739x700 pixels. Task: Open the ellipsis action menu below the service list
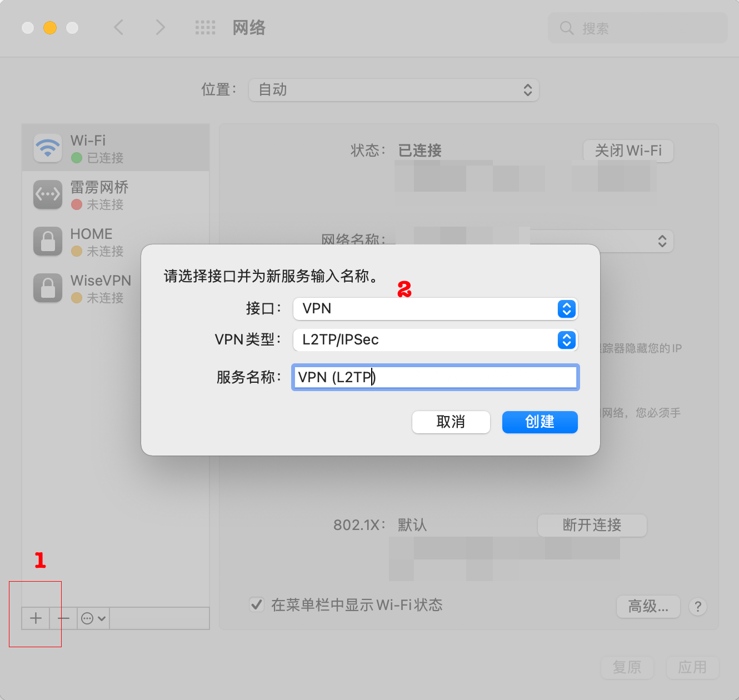click(x=93, y=618)
